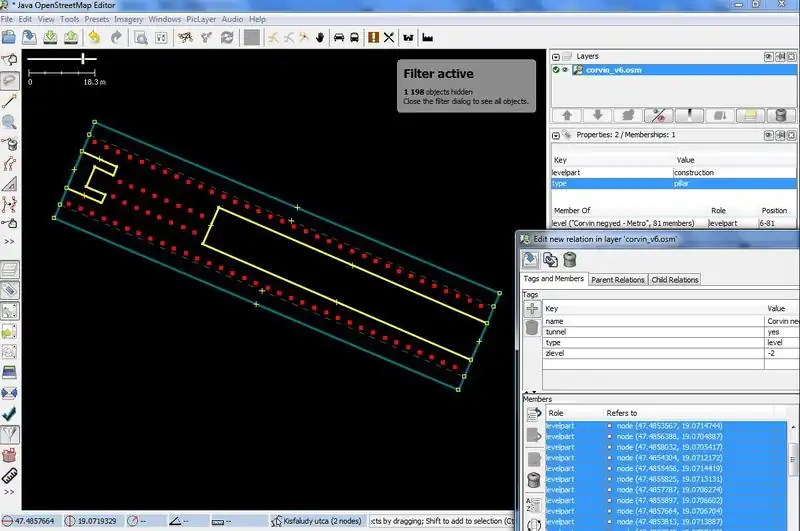800x531 pixels.
Task: Click the Upload data toolbar icon
Action: (x=71, y=38)
